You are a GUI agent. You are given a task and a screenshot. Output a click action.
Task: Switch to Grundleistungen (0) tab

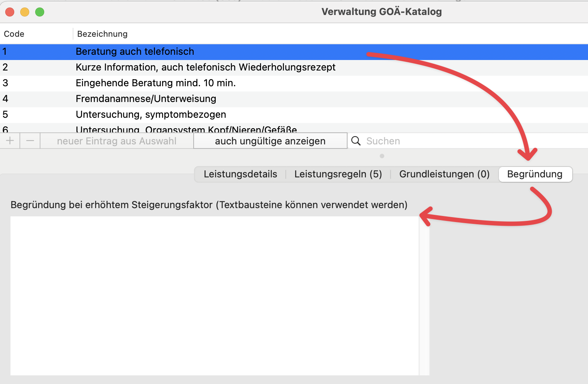pos(444,174)
